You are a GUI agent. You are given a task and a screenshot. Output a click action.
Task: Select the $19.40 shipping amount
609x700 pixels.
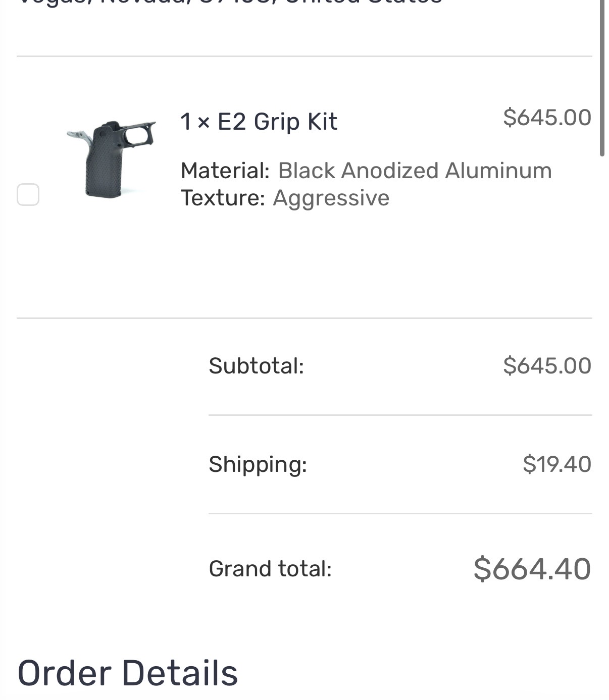(557, 464)
